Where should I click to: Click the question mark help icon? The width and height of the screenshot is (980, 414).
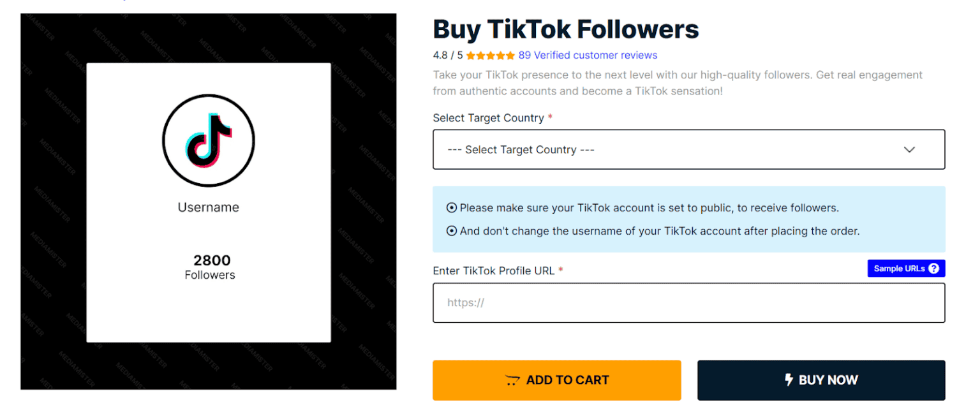pyautogui.click(x=933, y=269)
